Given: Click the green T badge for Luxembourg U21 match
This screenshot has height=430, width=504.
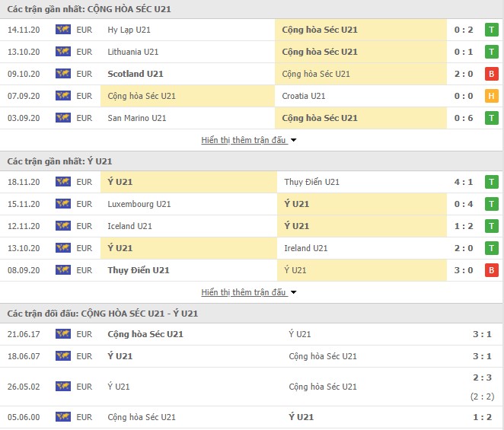Looking at the screenshot, I should tap(492, 204).
